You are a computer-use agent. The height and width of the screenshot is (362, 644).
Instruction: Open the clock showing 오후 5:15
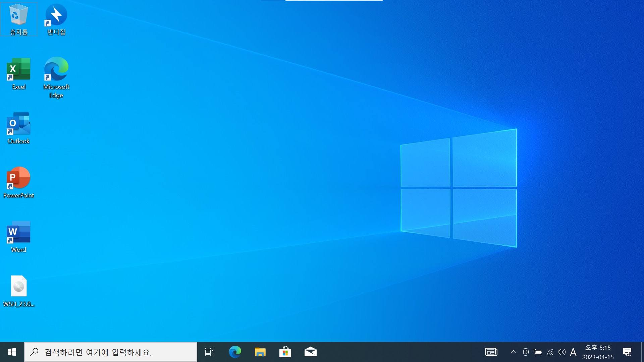click(598, 352)
